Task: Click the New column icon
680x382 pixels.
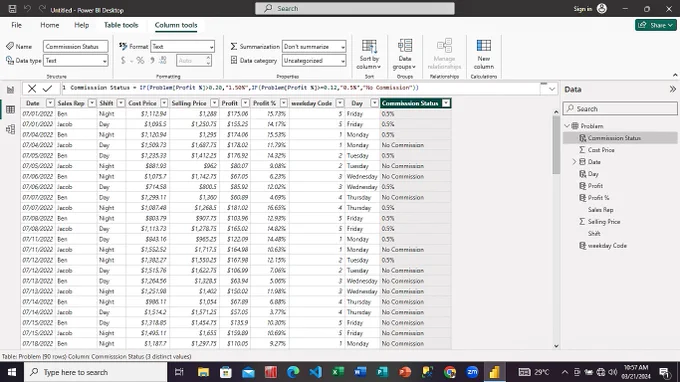Action: click(484, 46)
